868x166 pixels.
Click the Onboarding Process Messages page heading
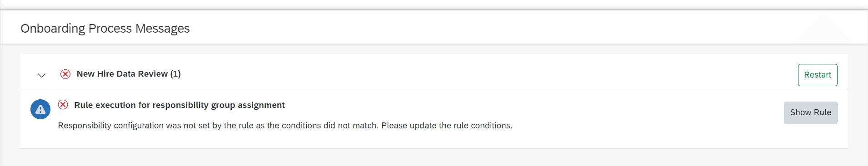coord(105,28)
